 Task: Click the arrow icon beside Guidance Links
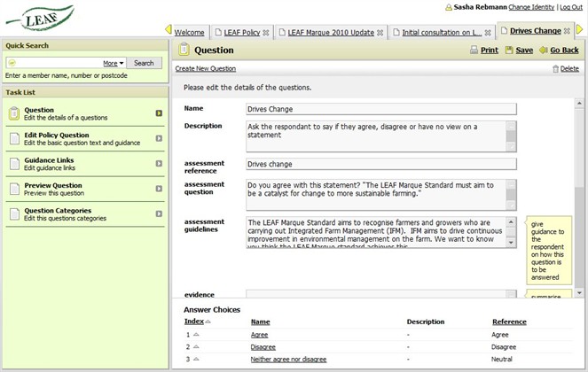click(159, 163)
